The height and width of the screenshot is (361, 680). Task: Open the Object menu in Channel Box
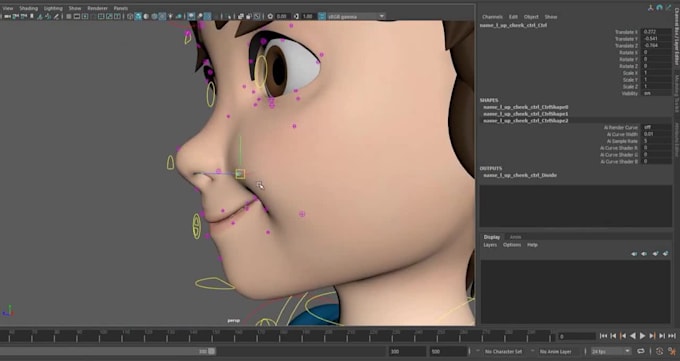(x=531, y=17)
